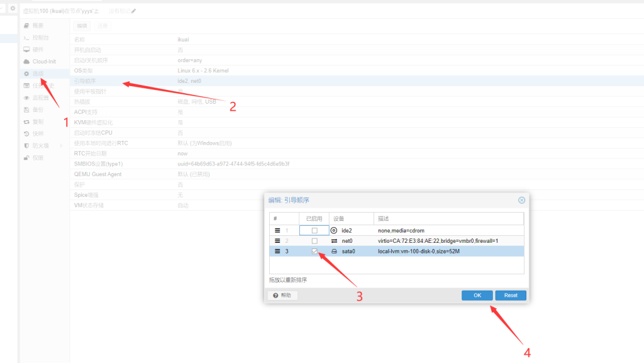
Task: Click the drag handle for sata0 row
Action: point(277,251)
